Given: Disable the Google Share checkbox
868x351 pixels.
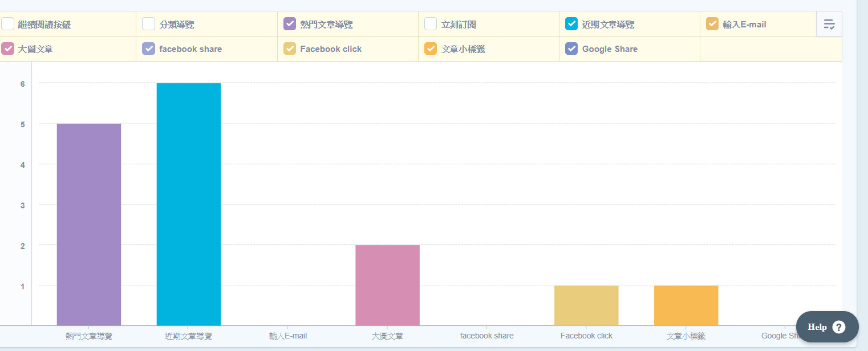Looking at the screenshot, I should pos(571,49).
